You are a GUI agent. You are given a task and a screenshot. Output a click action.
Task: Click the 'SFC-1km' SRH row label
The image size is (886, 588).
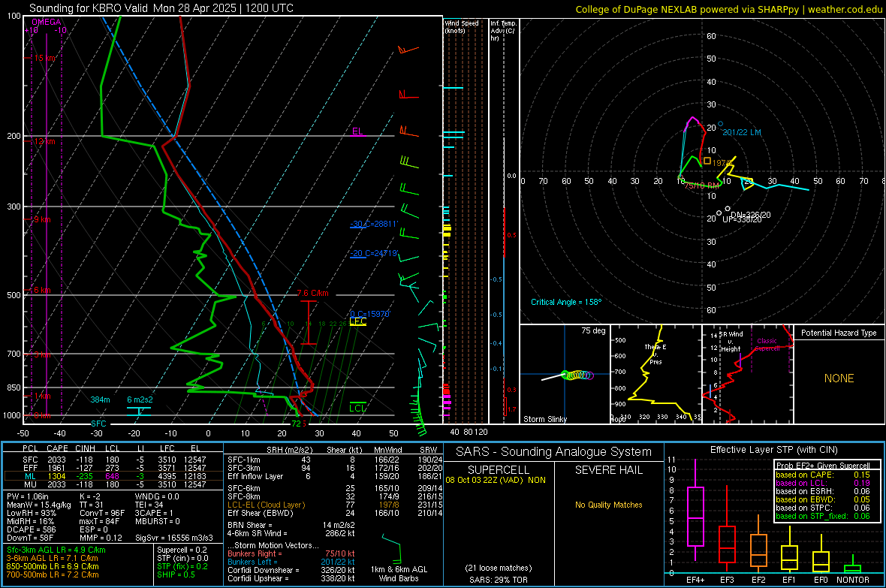[x=243, y=460]
